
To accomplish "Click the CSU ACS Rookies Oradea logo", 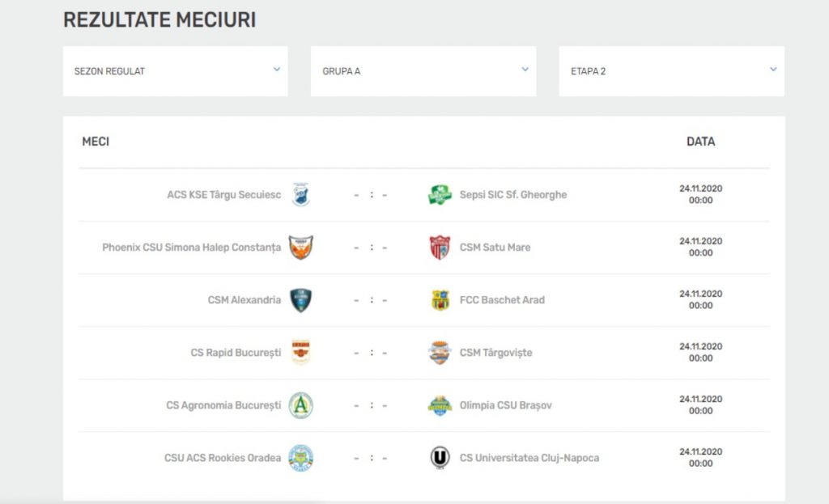I will tap(300, 458).
